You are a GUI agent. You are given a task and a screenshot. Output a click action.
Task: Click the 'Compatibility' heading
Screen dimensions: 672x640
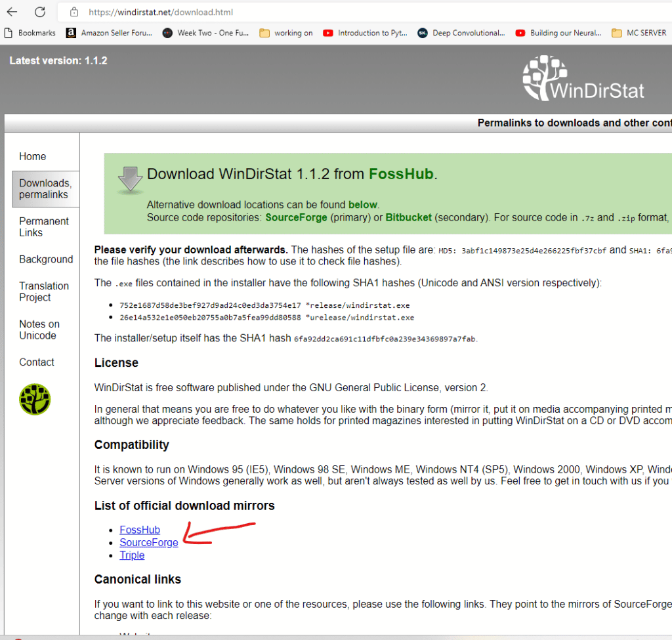(131, 444)
